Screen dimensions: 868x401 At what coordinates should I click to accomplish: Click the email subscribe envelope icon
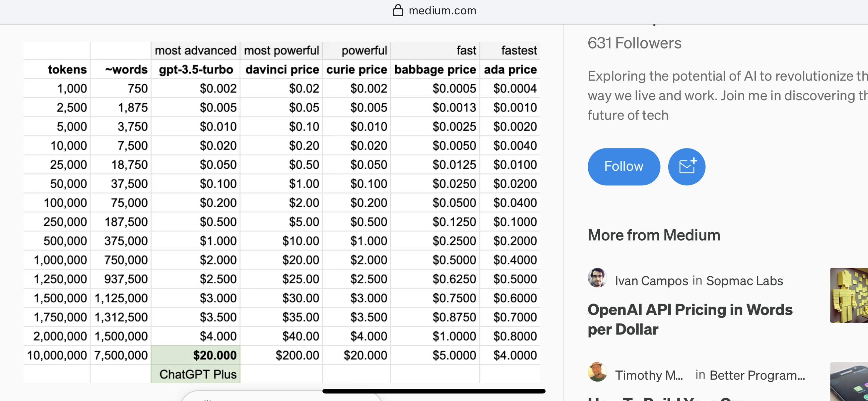pos(686,166)
